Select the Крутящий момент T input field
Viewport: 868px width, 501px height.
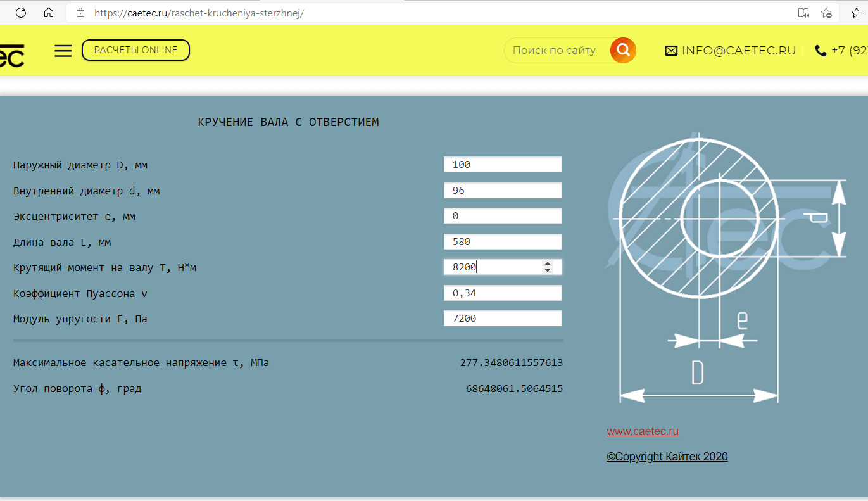pyautogui.click(x=503, y=267)
